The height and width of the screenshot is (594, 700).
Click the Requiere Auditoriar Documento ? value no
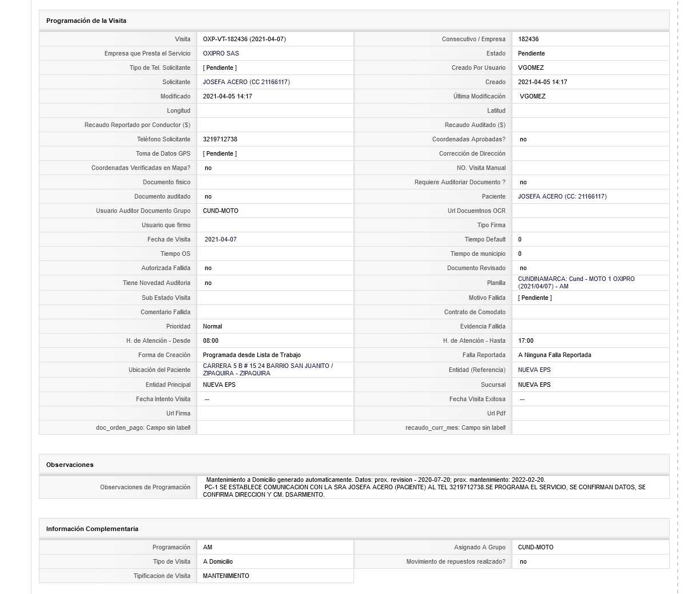[x=523, y=182]
